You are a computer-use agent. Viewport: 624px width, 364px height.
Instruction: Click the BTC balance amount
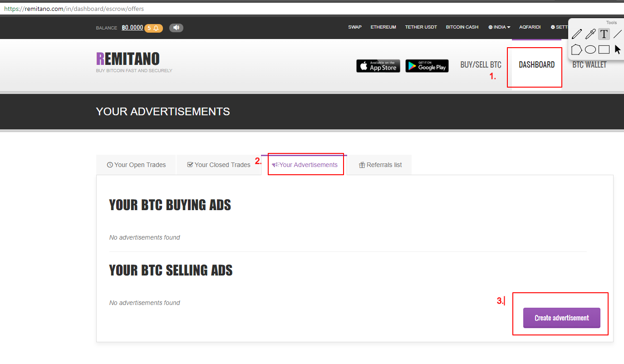point(133,28)
